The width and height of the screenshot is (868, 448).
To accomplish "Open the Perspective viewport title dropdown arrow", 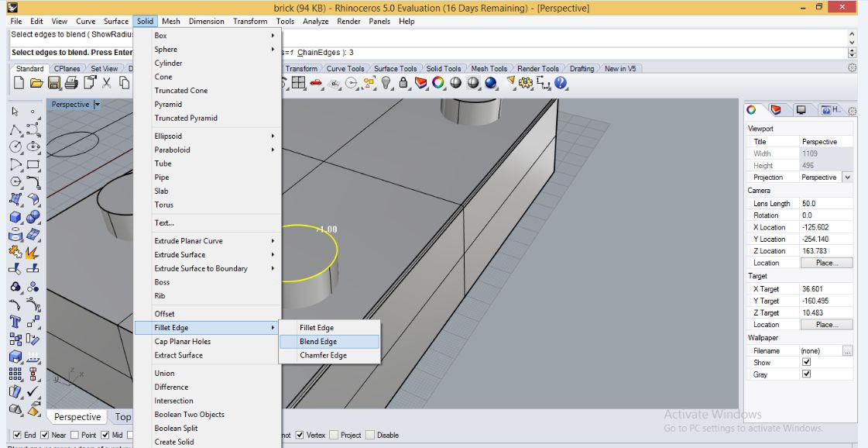I will [x=98, y=104].
